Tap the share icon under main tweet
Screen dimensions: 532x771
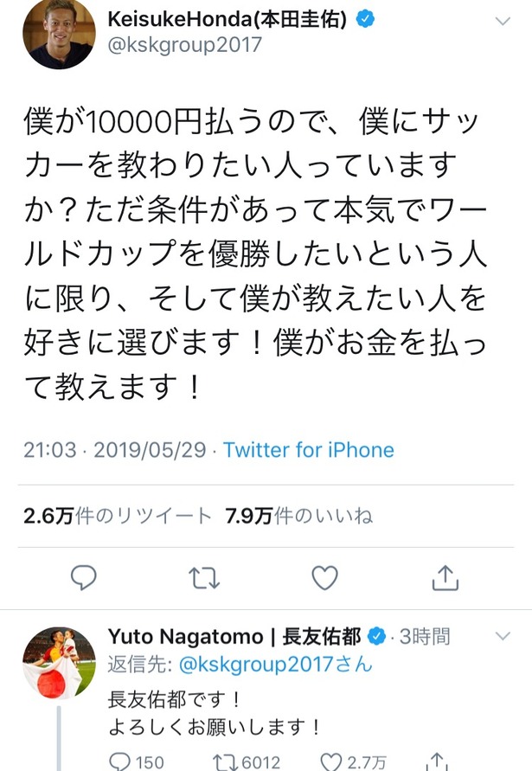[x=445, y=577]
